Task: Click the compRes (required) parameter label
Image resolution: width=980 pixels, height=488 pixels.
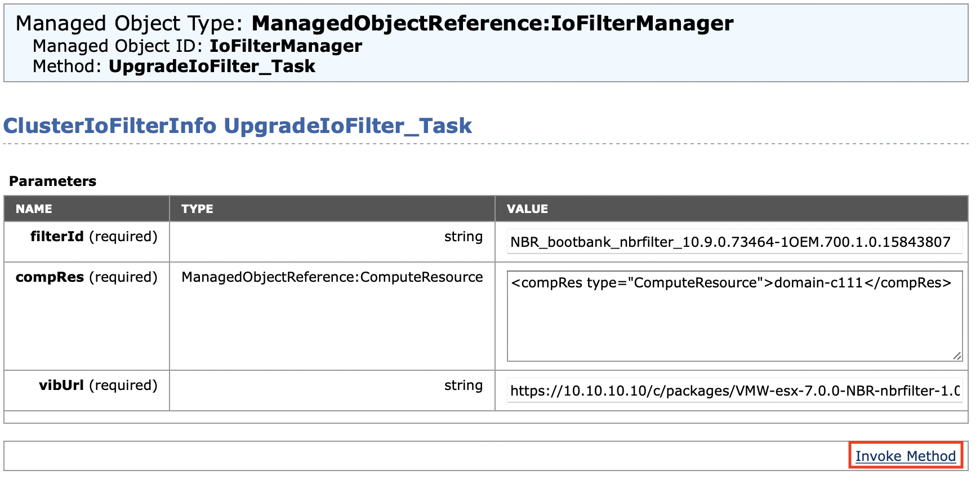Action: 86,277
